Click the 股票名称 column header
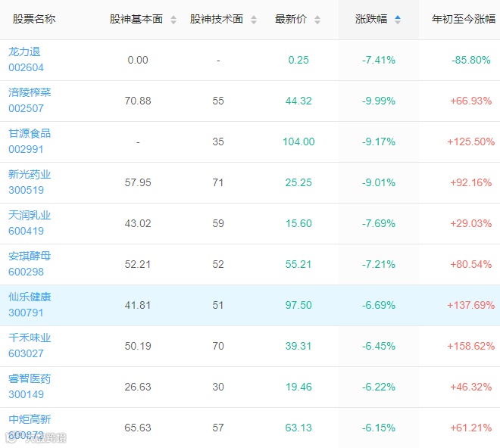500x448 pixels. [x=34, y=19]
